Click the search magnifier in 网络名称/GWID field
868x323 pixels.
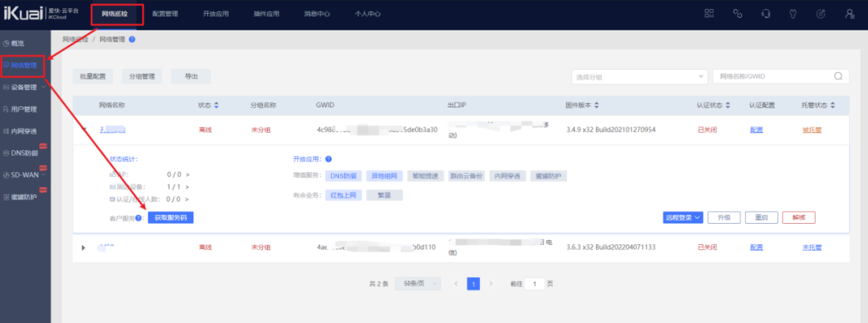pos(838,76)
